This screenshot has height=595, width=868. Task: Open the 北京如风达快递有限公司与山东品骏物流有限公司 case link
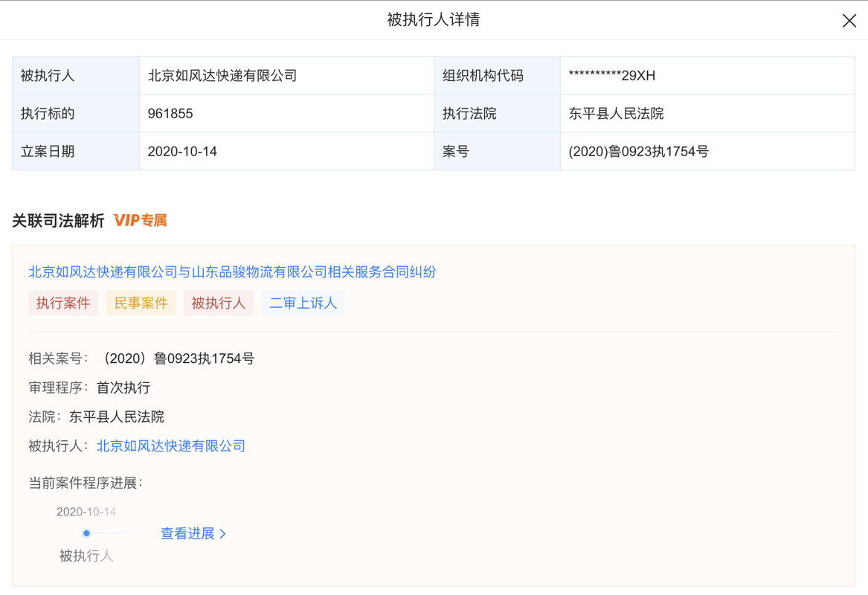[x=231, y=272]
